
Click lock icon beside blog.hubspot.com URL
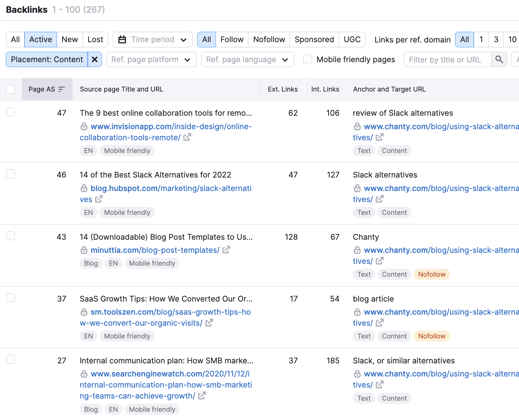[84, 188]
